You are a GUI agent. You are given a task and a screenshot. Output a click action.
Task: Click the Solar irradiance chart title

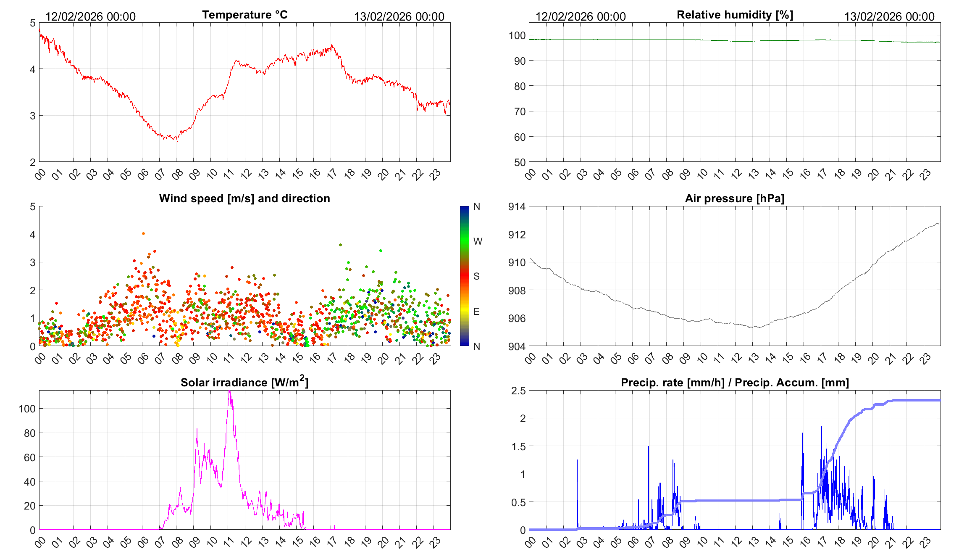244,382
